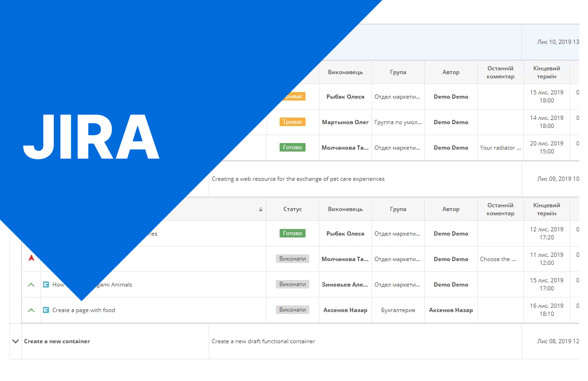This screenshot has width=588, height=381.
Task: Click Молчанова assignee in the 20 лис. 2019 row
Action: 346,148
